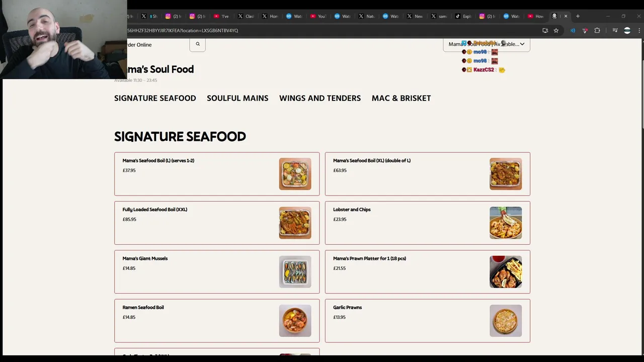Switch to YouTube tab titled 'I've'

pos(221,16)
